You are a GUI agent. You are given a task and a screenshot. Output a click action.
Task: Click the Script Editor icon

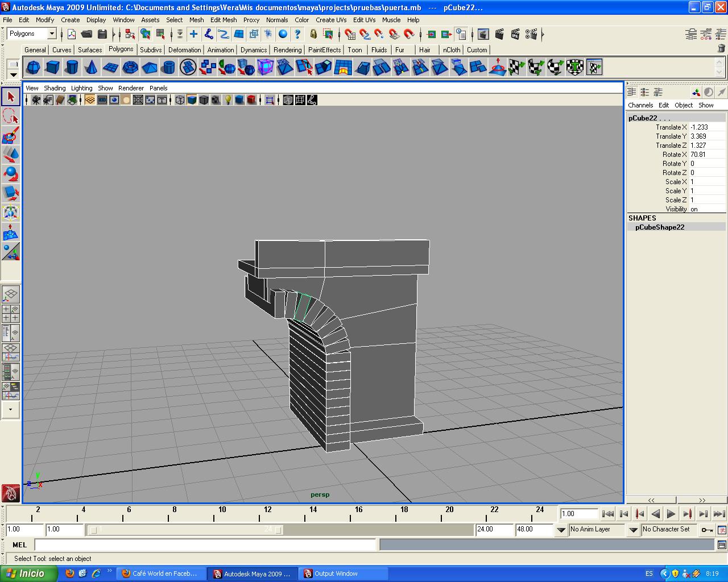click(722, 545)
